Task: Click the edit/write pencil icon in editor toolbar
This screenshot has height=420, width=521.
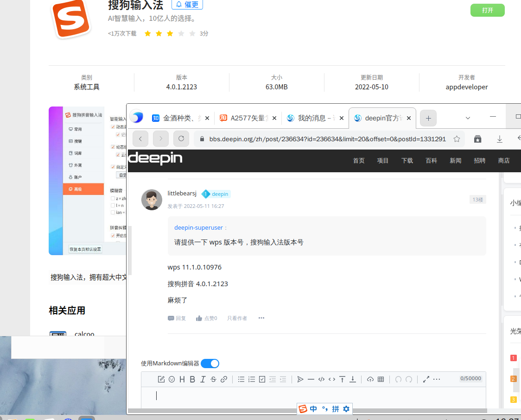Action: [x=161, y=379]
